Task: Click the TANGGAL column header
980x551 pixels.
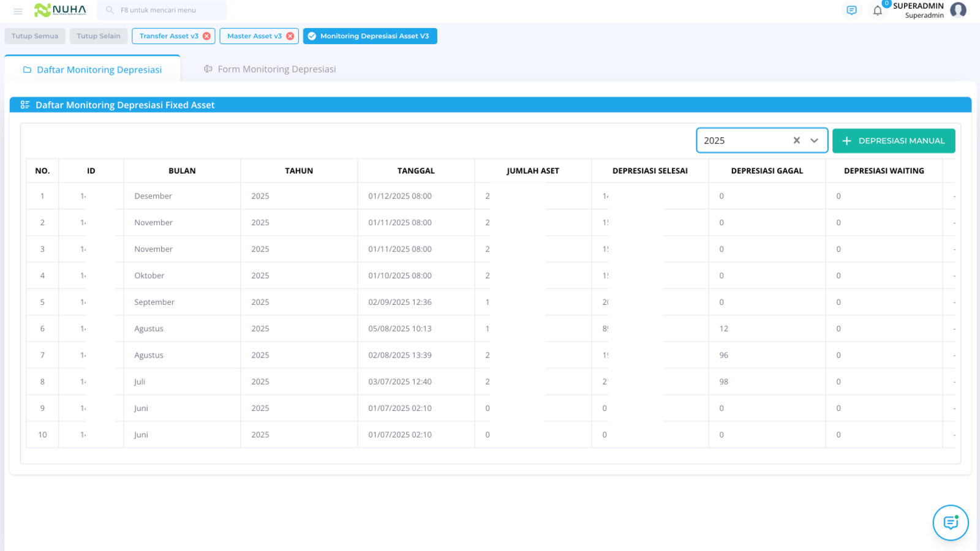Action: click(416, 171)
